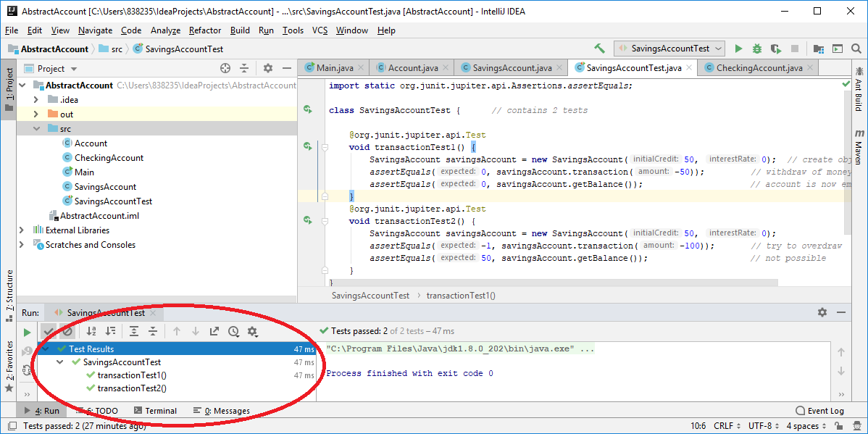Hide the Project tool window

(x=287, y=69)
